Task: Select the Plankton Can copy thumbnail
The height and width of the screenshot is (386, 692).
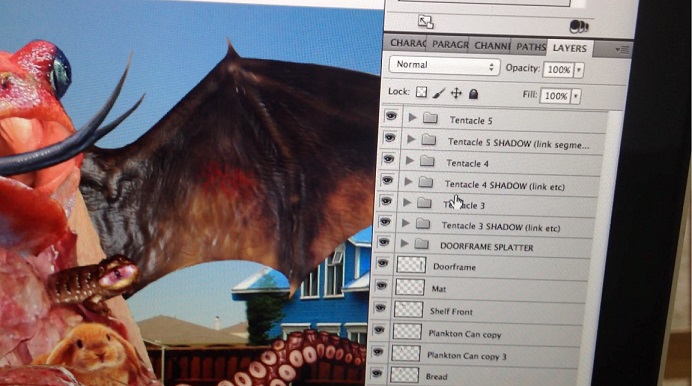Action: [407, 331]
